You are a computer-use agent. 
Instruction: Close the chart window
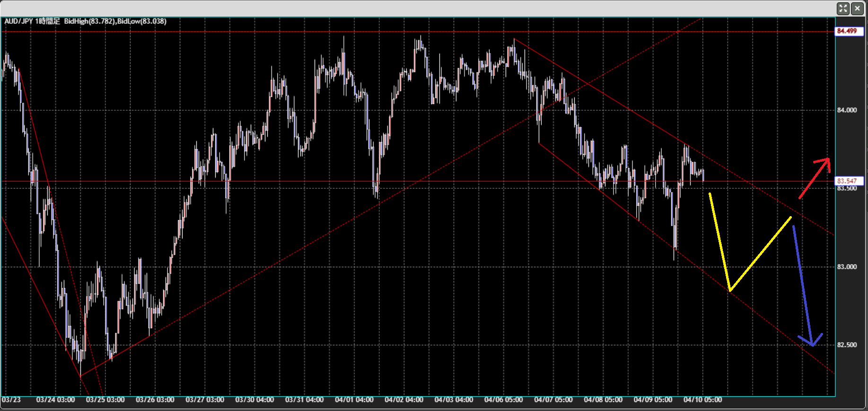point(857,9)
